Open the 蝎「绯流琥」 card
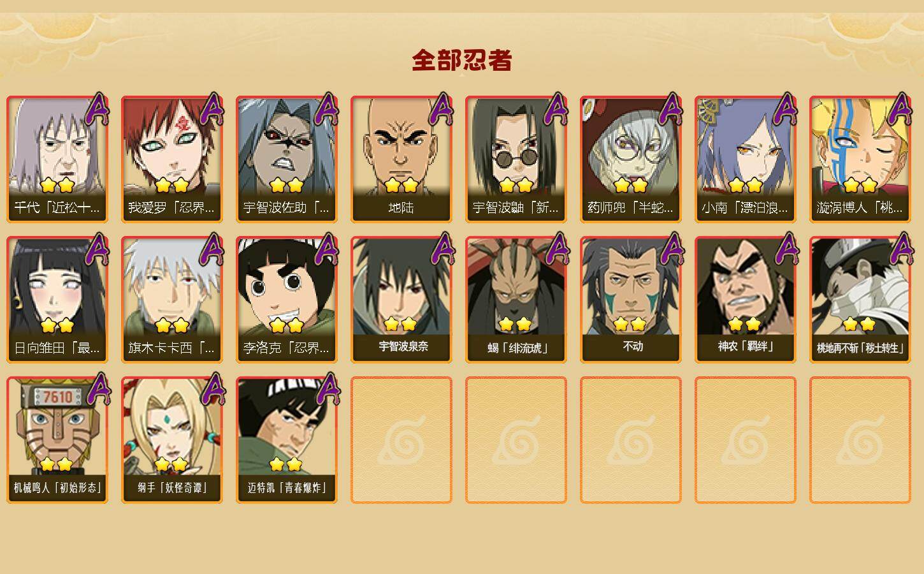Viewport: 924px width, 574px height. 516,300
